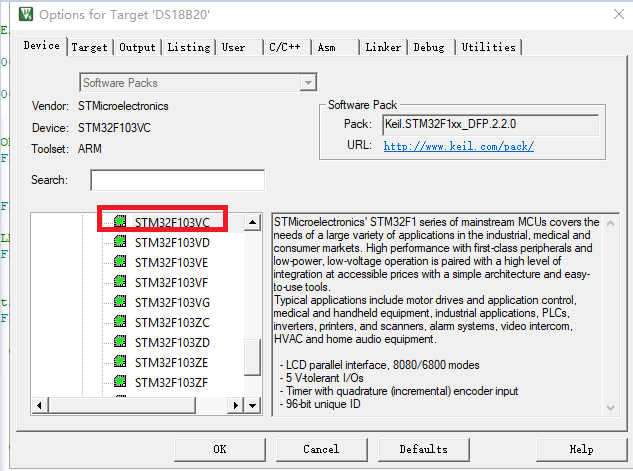Click the STM32F103VE chip icon

pyautogui.click(x=120, y=262)
